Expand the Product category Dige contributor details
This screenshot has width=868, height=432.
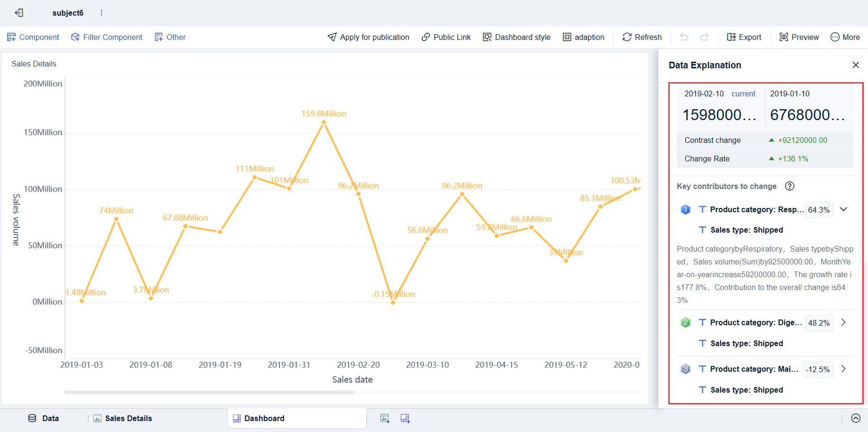point(843,322)
